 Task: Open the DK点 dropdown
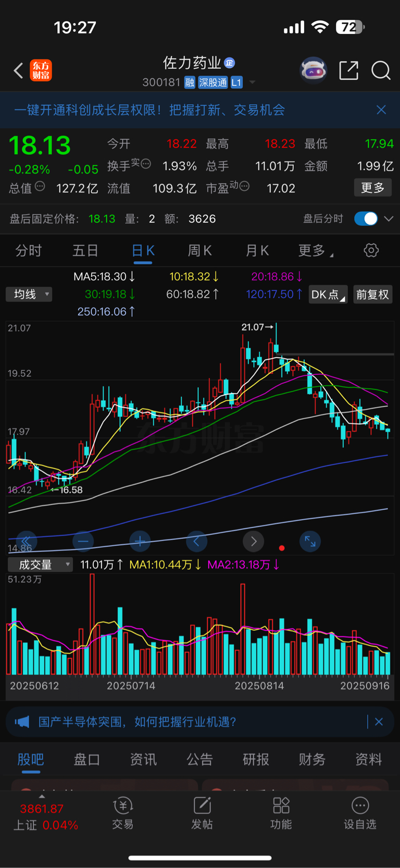coord(328,295)
